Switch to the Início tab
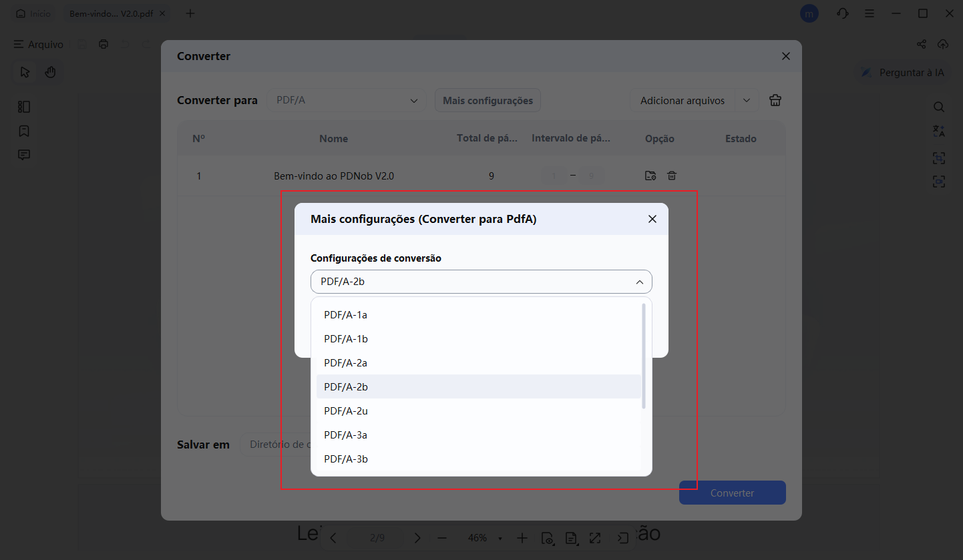963x560 pixels. (x=33, y=13)
